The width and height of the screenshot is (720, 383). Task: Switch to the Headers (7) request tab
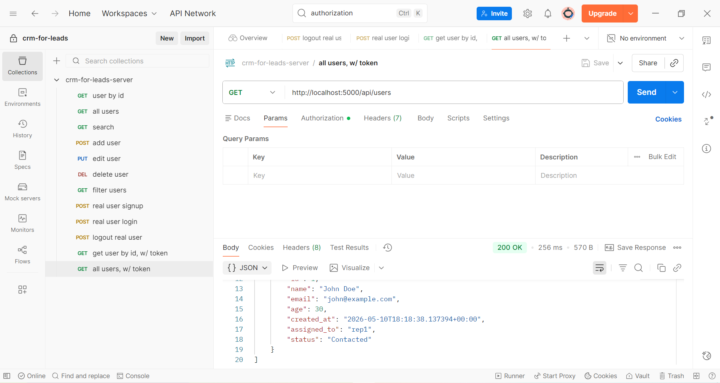382,118
